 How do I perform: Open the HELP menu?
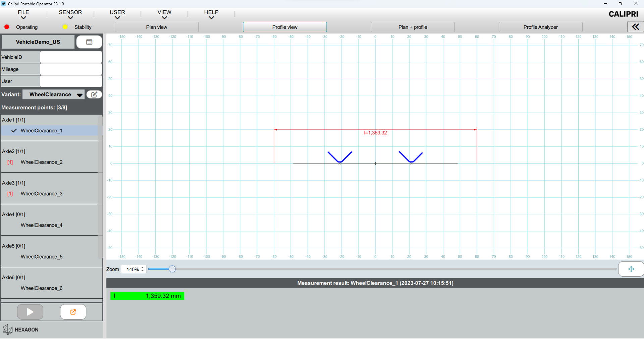(211, 14)
